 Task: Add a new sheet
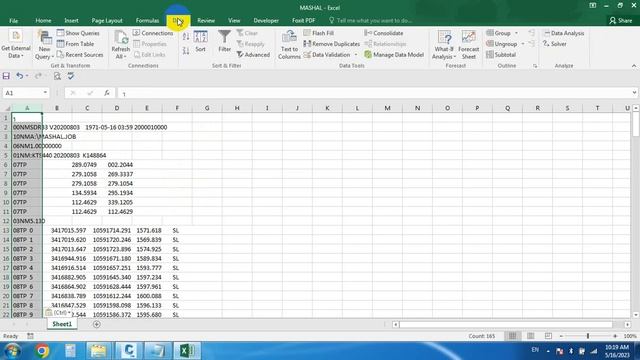tap(97, 324)
